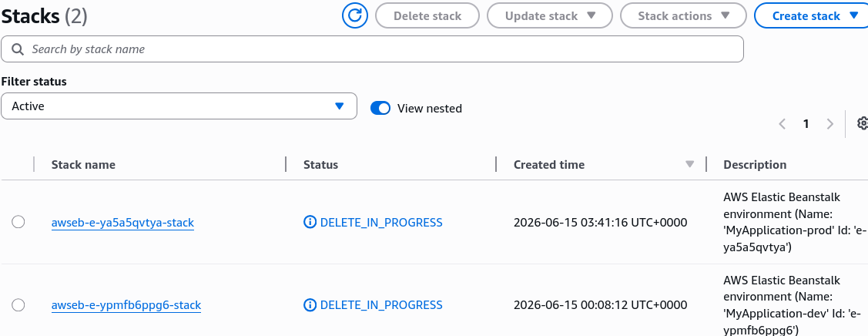The width and height of the screenshot is (868, 336).
Task: Click the Stack name column header
Action: coord(84,164)
